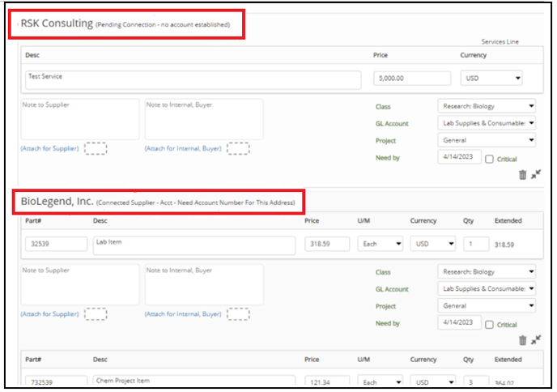
Task: Click Attach for Supplier link under Test Service
Action: pos(49,148)
